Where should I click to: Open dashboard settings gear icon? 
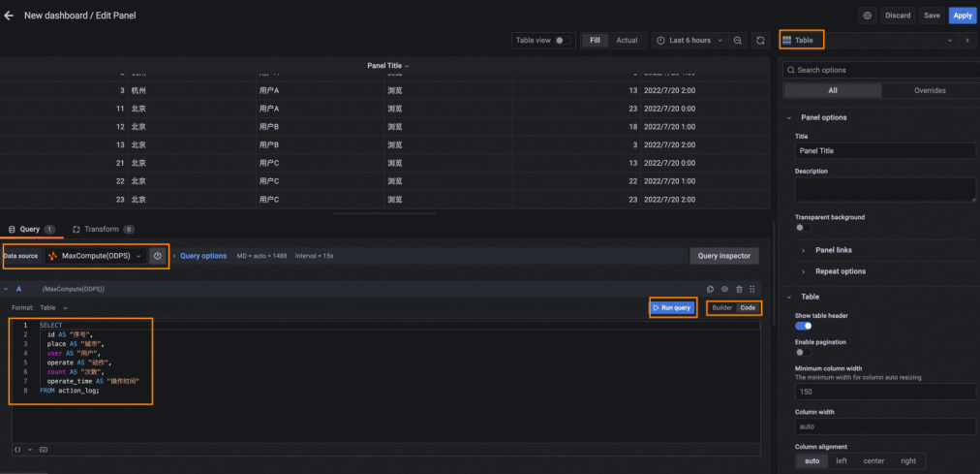(867, 16)
